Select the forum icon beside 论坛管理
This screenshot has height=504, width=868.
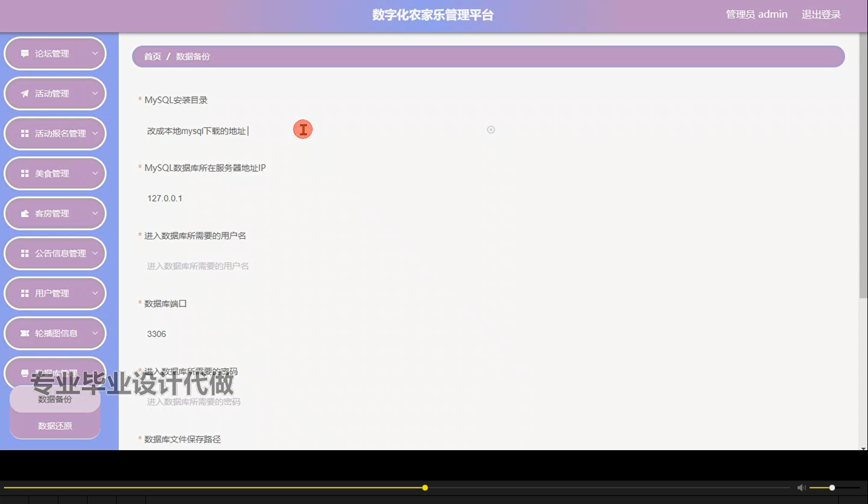[x=23, y=53]
